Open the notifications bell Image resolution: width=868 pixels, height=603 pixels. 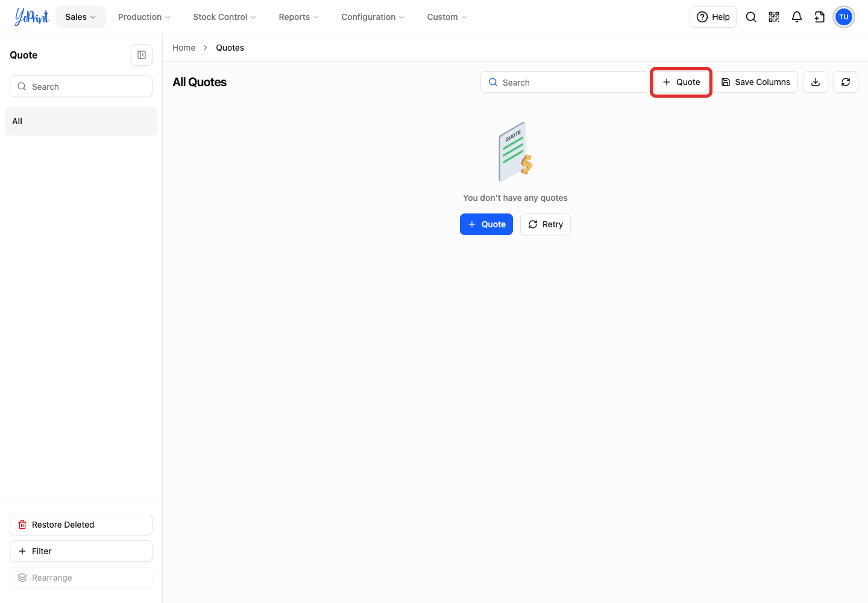[x=797, y=17]
